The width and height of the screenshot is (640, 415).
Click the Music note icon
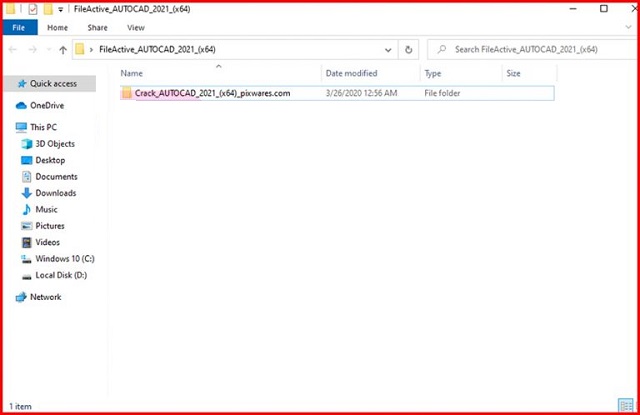(27, 209)
